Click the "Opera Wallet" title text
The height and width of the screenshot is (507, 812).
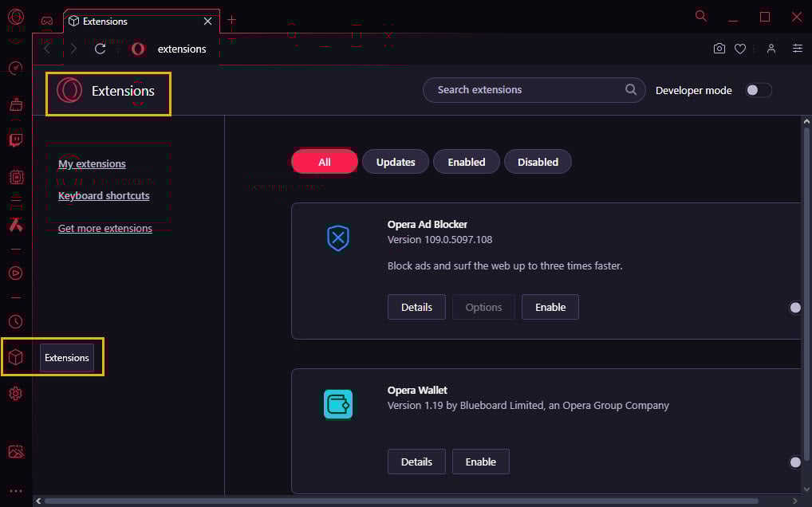(417, 390)
